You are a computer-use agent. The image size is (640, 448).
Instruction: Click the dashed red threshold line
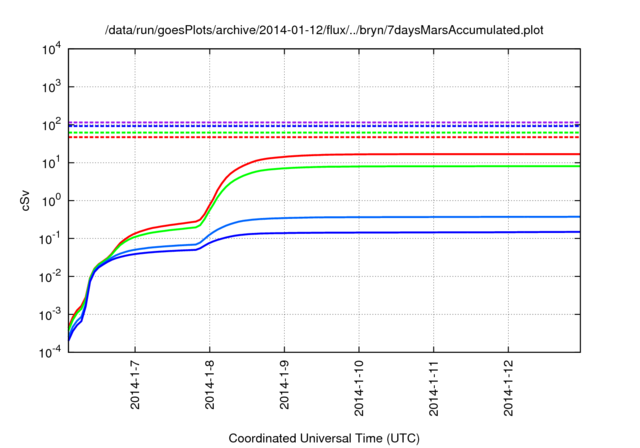pyautogui.click(x=324, y=138)
